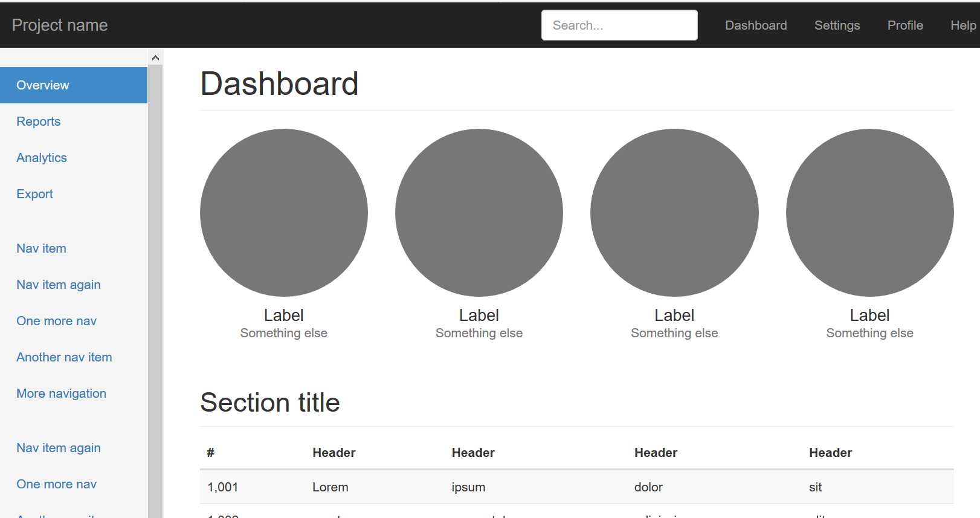Open 'More navigation' sidebar link
The image size is (980, 518).
click(x=62, y=393)
